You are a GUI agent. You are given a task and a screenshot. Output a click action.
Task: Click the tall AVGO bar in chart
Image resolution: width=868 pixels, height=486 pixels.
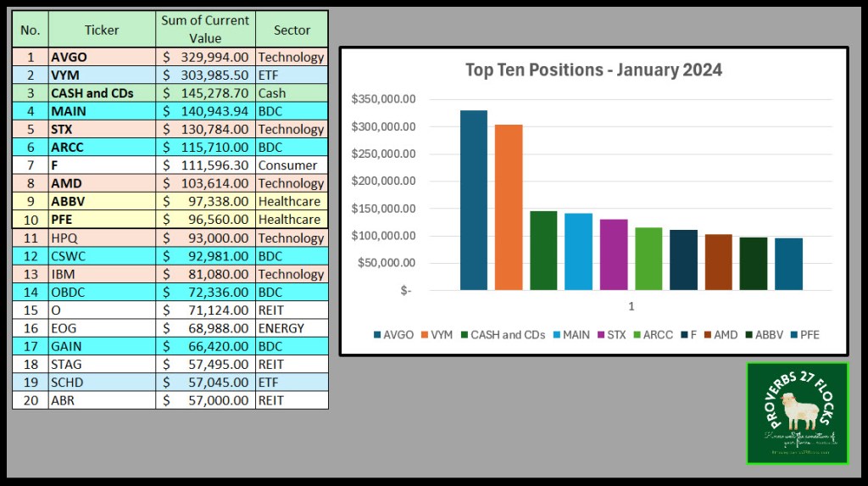click(473, 200)
